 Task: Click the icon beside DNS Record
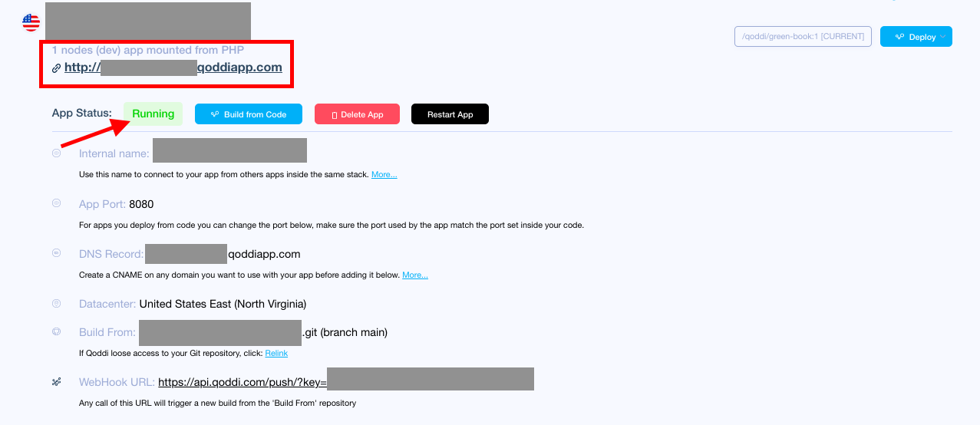[x=56, y=253]
